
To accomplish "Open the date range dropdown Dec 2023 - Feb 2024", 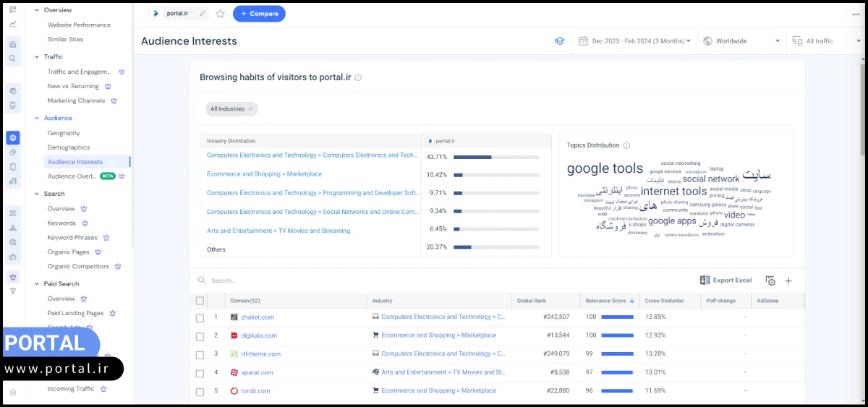I will pos(635,41).
